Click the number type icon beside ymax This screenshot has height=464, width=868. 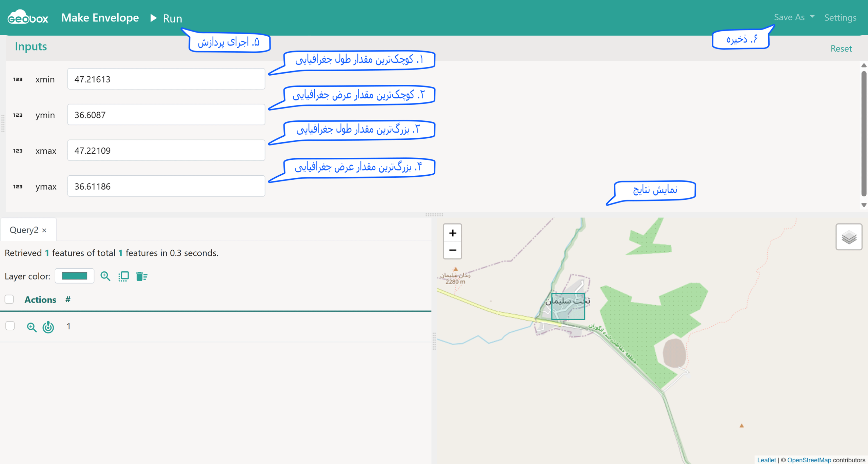pyautogui.click(x=18, y=187)
